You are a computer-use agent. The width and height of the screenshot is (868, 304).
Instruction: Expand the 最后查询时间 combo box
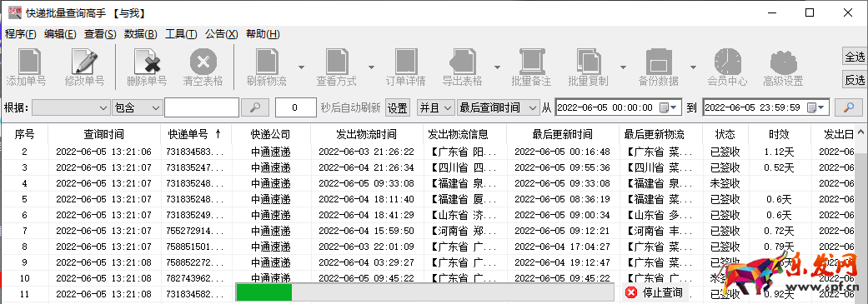tap(499, 107)
